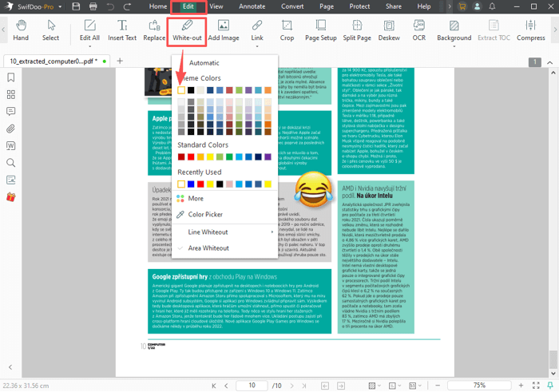Open the shopping cart icon
Screen dimensions: 559x392
(x=462, y=6)
